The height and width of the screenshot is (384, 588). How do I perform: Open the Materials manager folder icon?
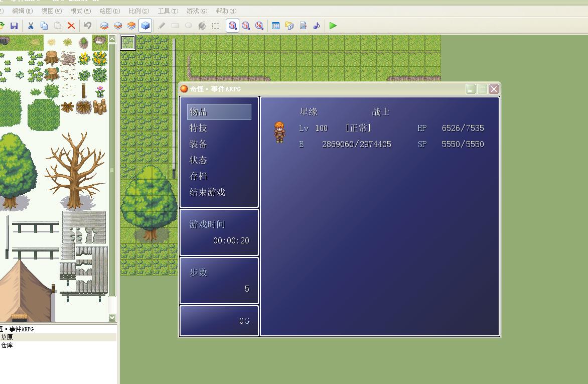click(x=289, y=26)
